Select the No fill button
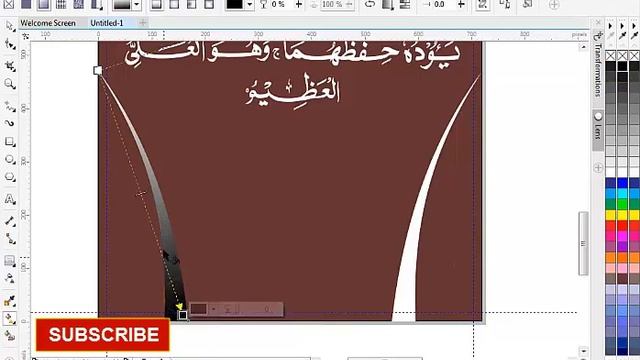This screenshot has width=640, height=360. (9, 4)
